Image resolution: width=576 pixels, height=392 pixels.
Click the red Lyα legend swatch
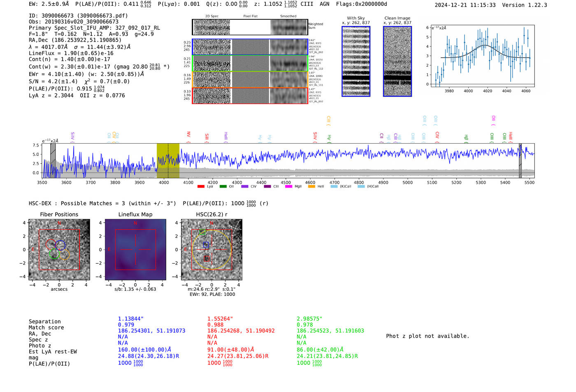point(201,186)
